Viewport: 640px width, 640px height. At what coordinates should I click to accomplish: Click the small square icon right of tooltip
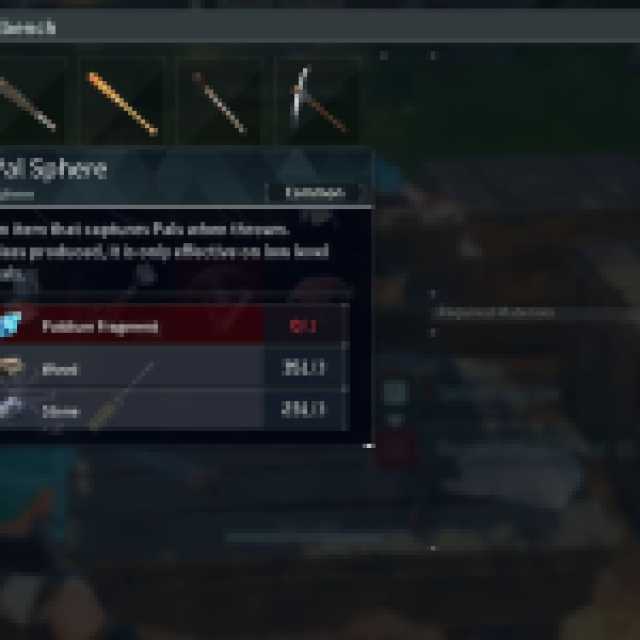coord(396,392)
